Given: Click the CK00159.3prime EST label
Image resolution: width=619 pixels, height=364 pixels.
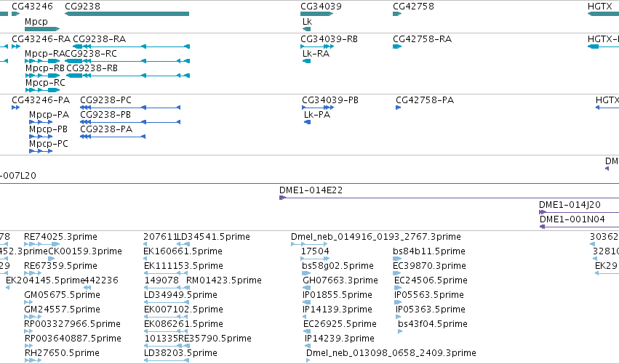Looking at the screenshot, I should point(85,251).
